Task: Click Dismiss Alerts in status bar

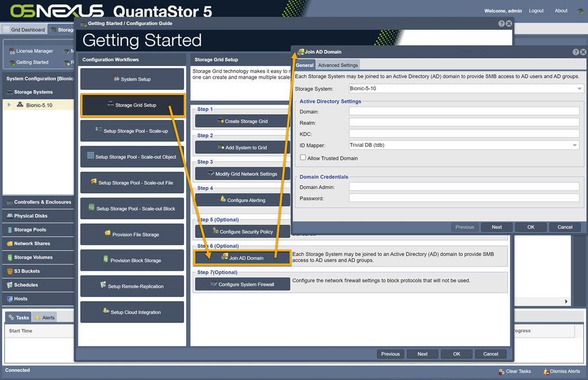Action: tap(562, 371)
